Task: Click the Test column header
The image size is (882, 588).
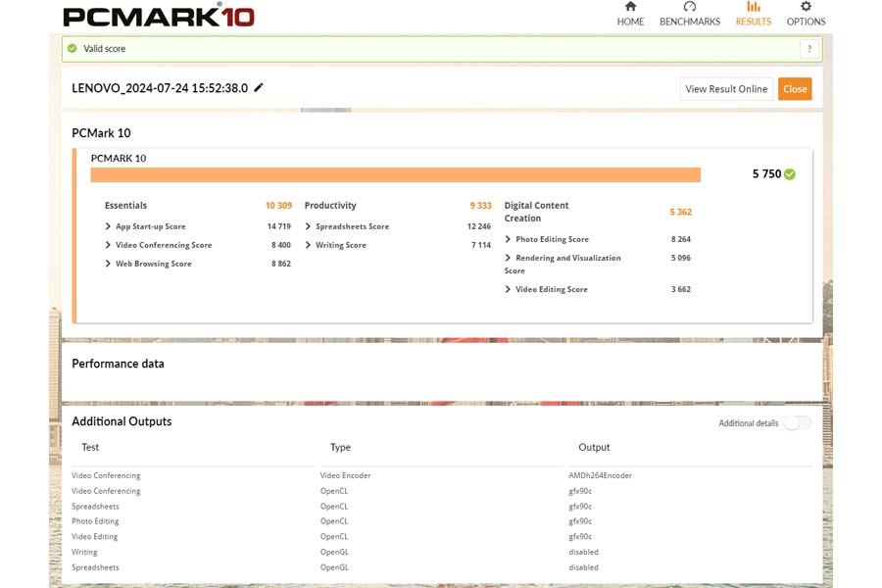Action: pyautogui.click(x=90, y=447)
